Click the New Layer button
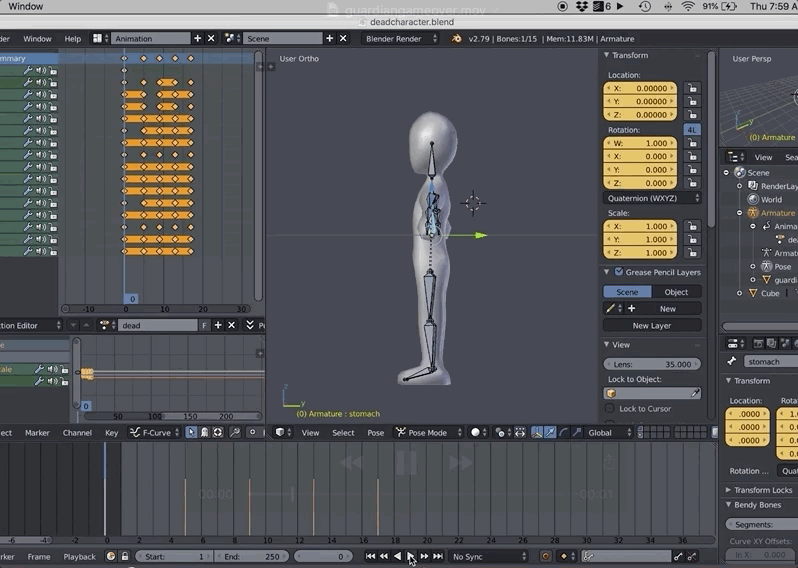The image size is (798, 568). click(x=652, y=326)
